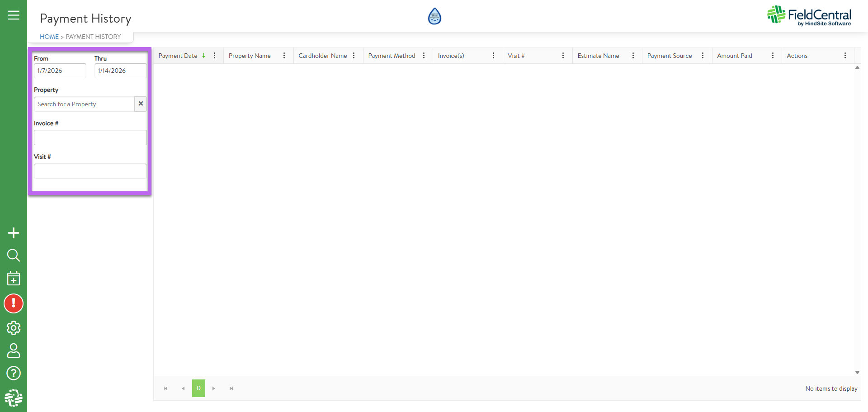Click the From date input field

click(60, 71)
